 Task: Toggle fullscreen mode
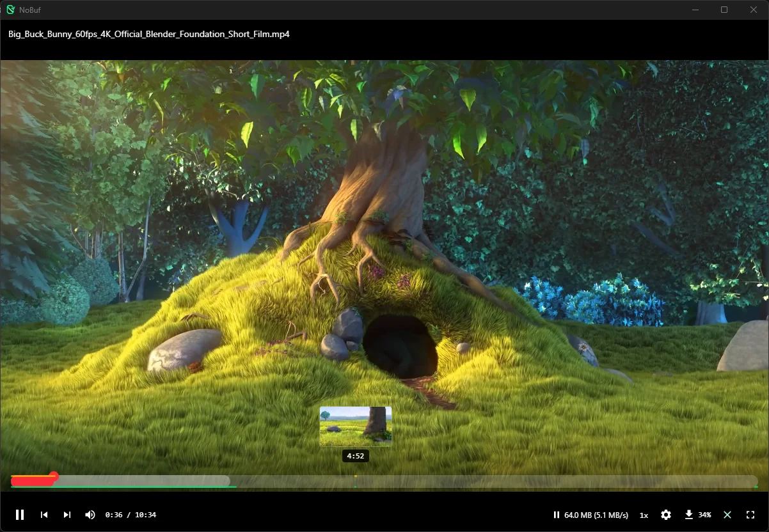tap(750, 515)
